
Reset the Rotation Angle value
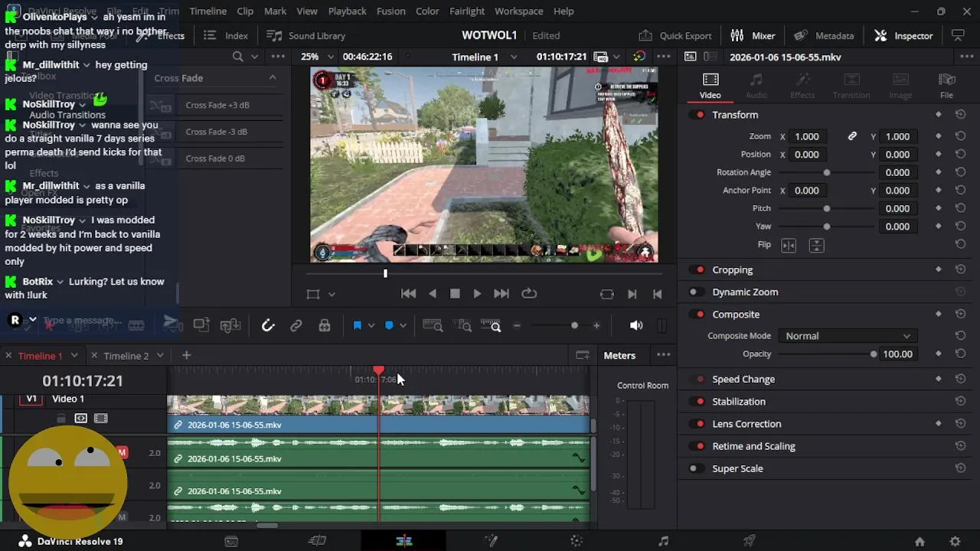(x=960, y=172)
